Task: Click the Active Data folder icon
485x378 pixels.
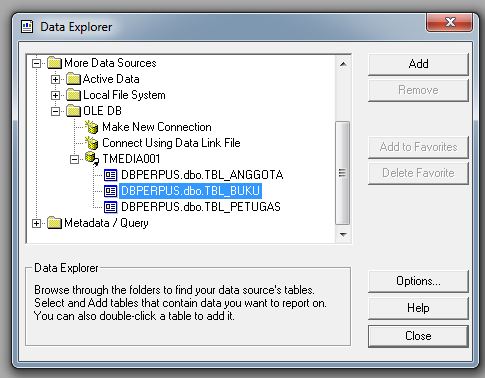Action: (73, 79)
